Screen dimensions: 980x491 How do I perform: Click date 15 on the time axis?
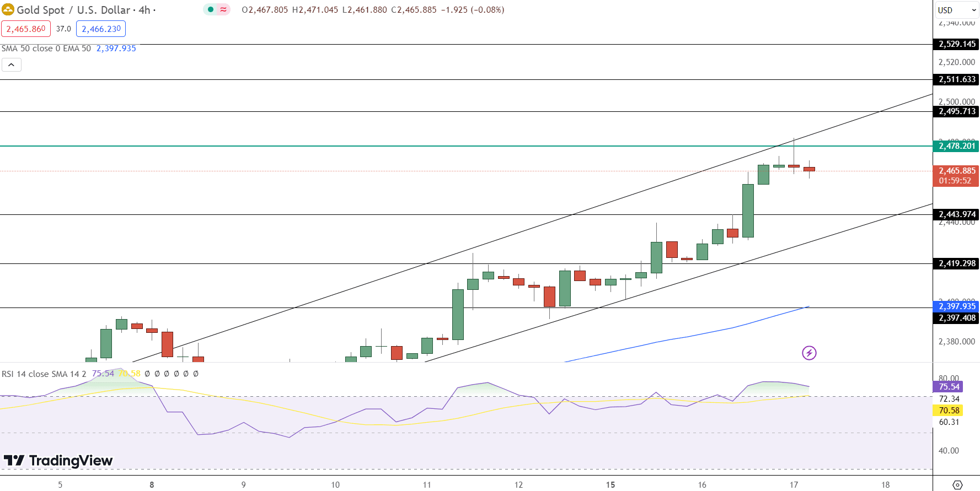point(611,485)
